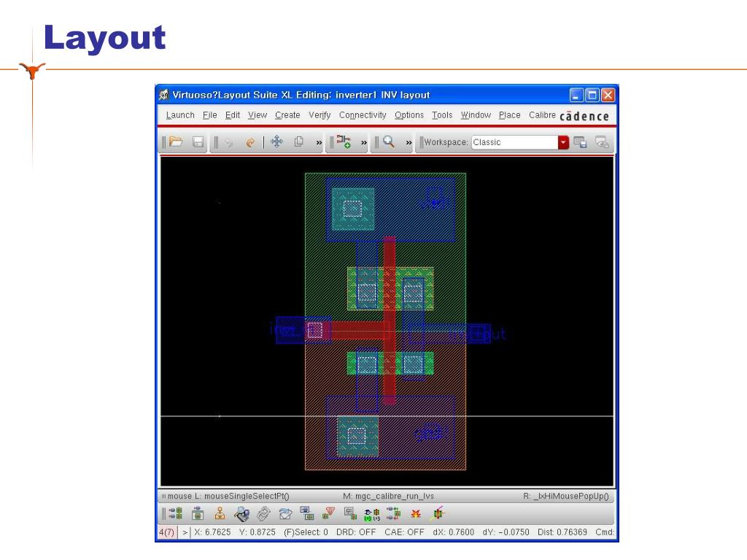Click 'mouse L: mouseSingleSelectPt()' hint text

coord(228,496)
